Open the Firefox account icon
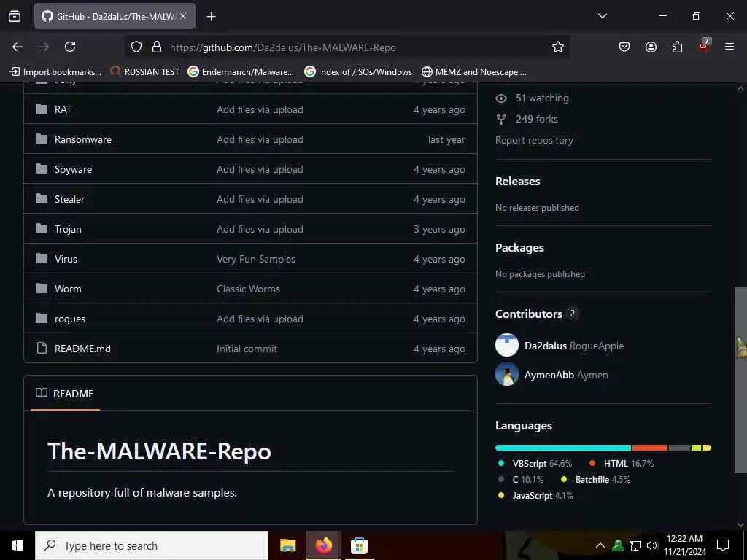Image resolution: width=747 pixels, height=560 pixels. [651, 47]
